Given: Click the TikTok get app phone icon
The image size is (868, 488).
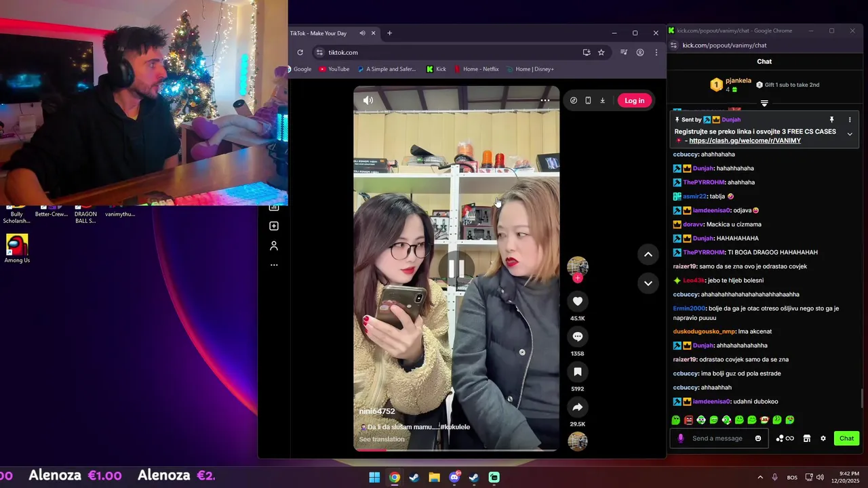Looking at the screenshot, I should (x=588, y=100).
